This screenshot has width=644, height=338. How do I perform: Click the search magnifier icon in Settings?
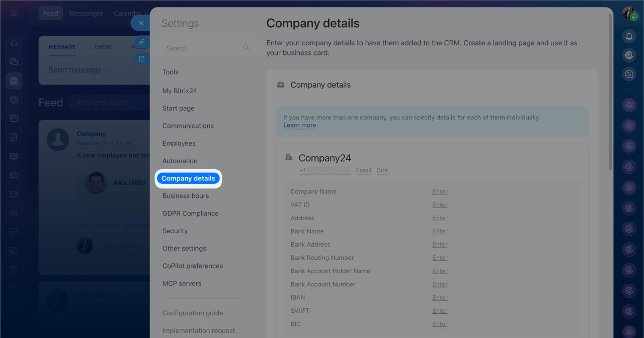point(246,48)
